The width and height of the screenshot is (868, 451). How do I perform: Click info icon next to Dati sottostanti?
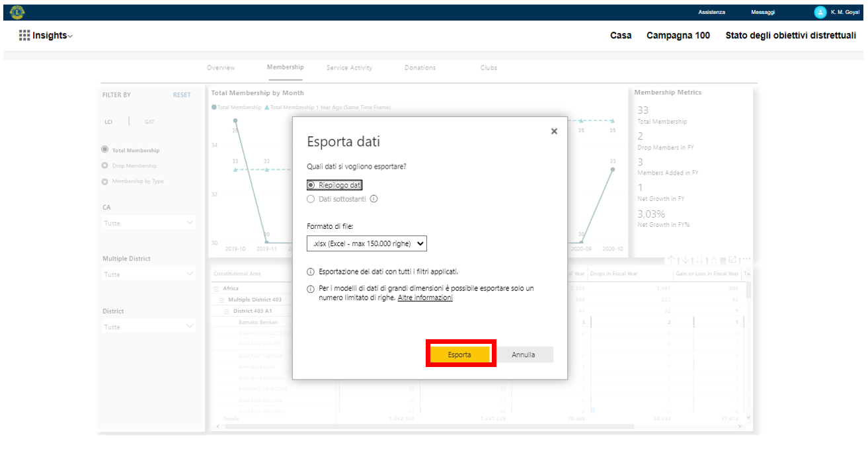point(374,199)
